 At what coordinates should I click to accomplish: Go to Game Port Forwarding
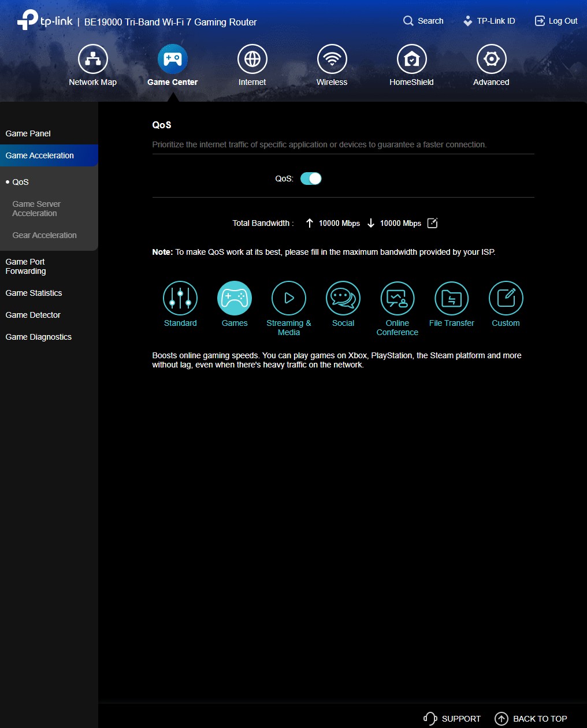pos(26,266)
